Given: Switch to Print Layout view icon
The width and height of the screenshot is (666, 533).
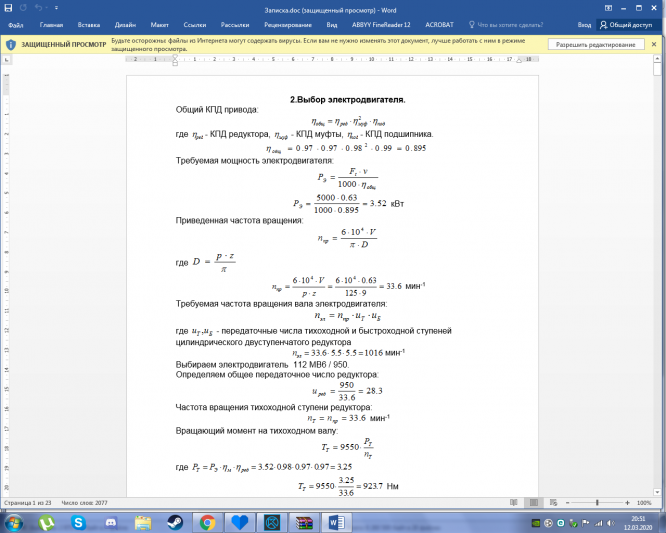Looking at the screenshot, I should click(x=534, y=503).
